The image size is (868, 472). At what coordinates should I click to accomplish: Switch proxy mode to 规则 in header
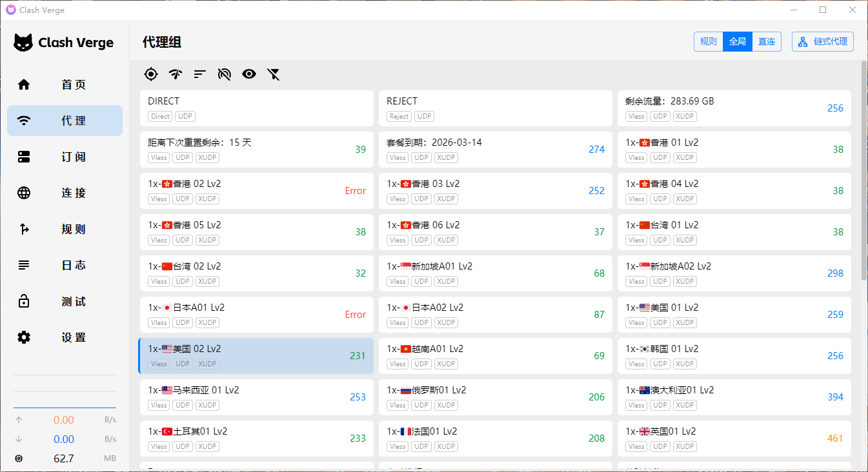[x=708, y=42]
